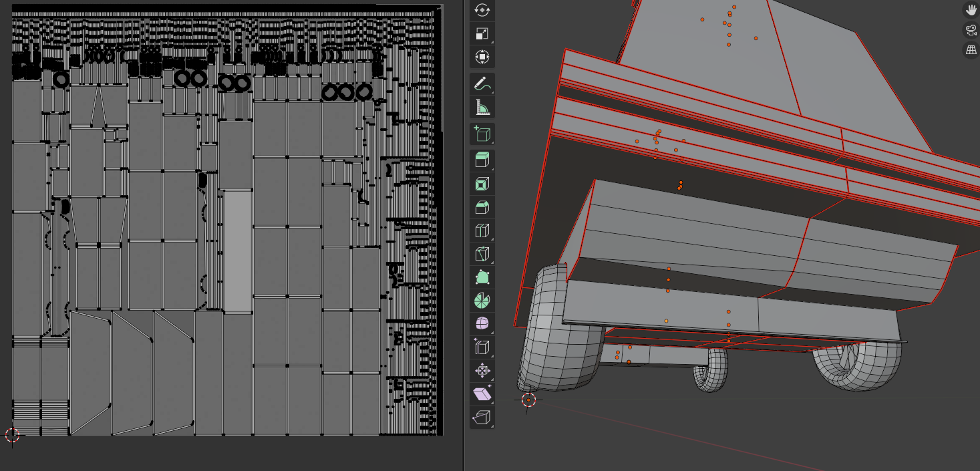Select the Rotate tool in toolbar
The image size is (980, 471).
click(x=482, y=10)
